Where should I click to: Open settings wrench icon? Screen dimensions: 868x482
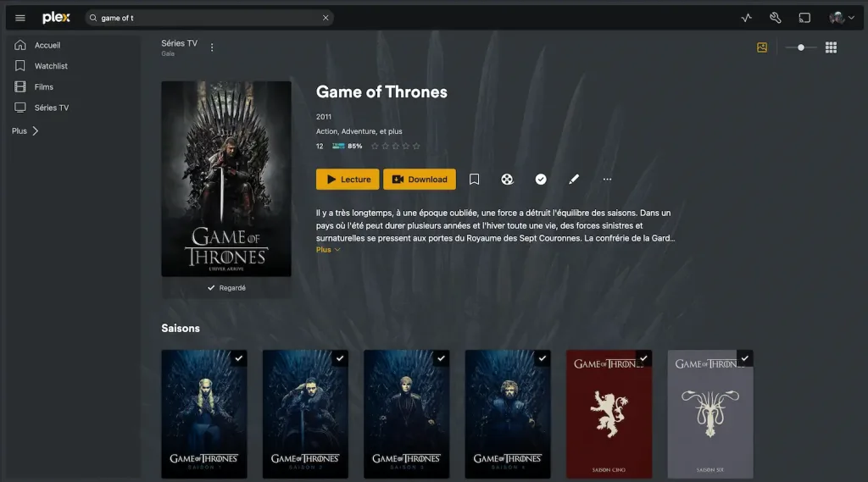(775, 18)
